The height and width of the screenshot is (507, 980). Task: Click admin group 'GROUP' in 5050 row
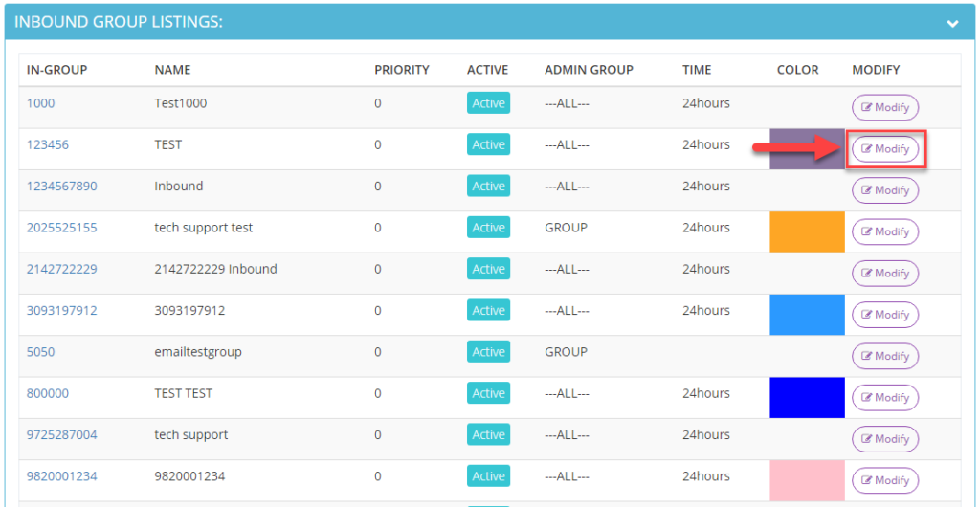[x=566, y=351]
